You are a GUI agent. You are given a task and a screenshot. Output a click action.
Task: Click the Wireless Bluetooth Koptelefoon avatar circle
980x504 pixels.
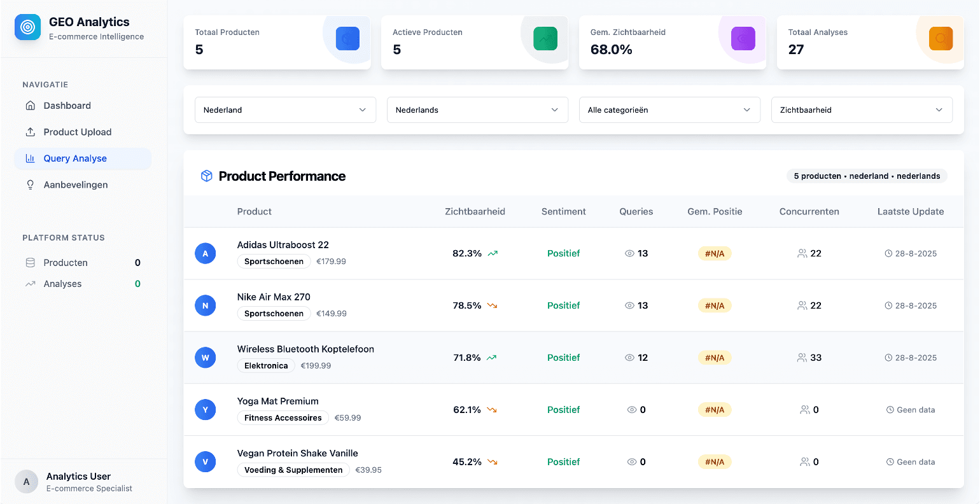pos(205,358)
